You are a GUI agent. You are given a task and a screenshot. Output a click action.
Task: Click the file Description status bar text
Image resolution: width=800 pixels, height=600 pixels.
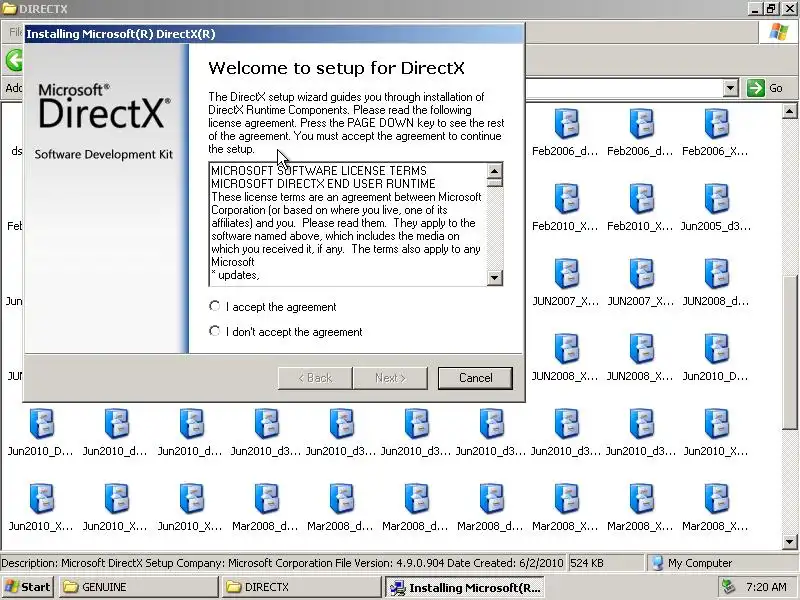coord(282,563)
